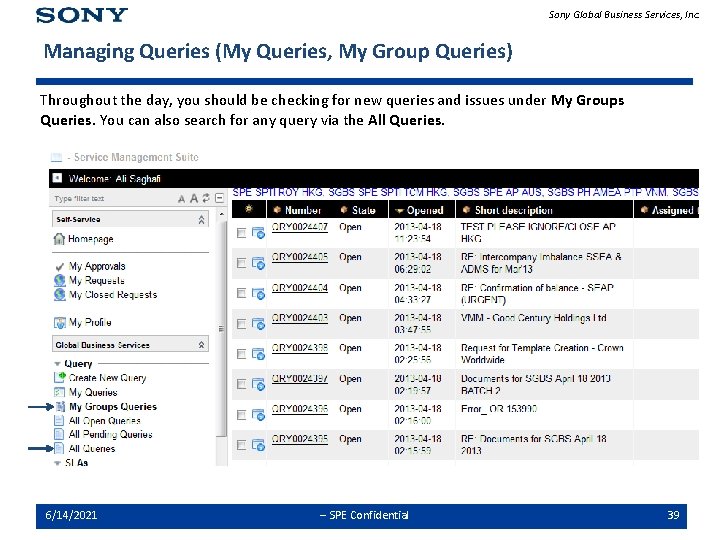Open preview icon for QRY0024395 row

point(258,445)
